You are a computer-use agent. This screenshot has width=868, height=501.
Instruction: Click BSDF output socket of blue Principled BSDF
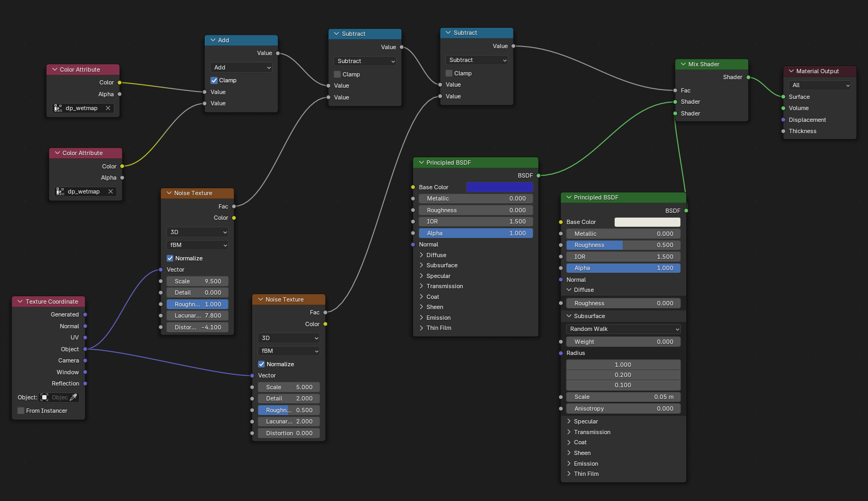click(x=538, y=175)
